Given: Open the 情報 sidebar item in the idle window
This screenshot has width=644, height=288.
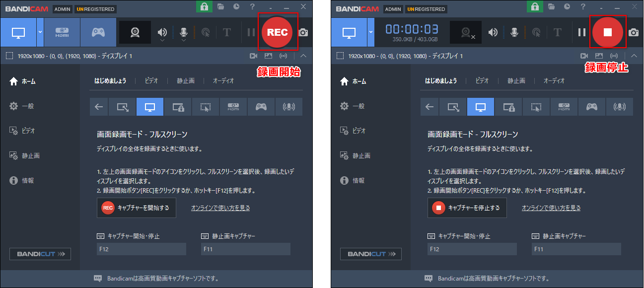Looking at the screenshot, I should point(22,180).
